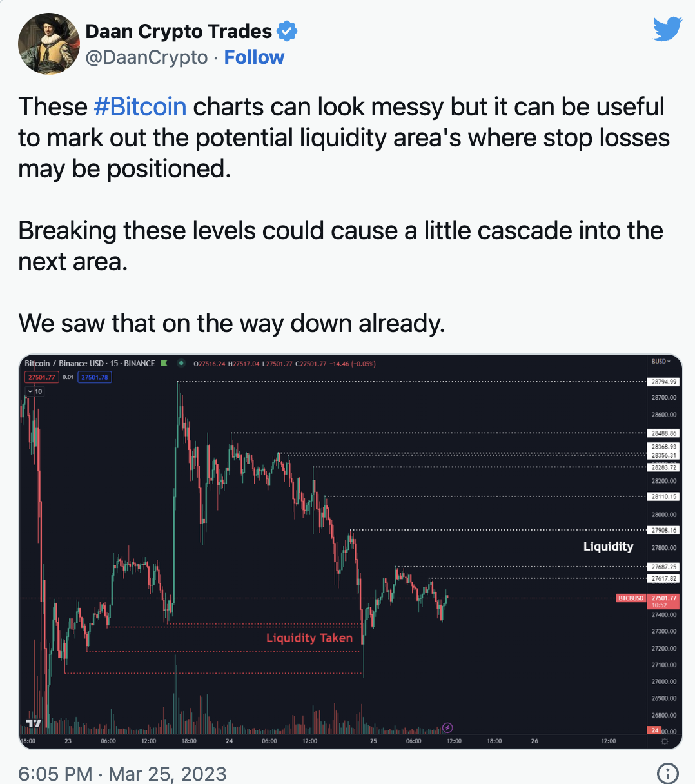Viewport: 695px width, 784px height.
Task: Open the BUSD currency dropdown
Action: coord(661,362)
